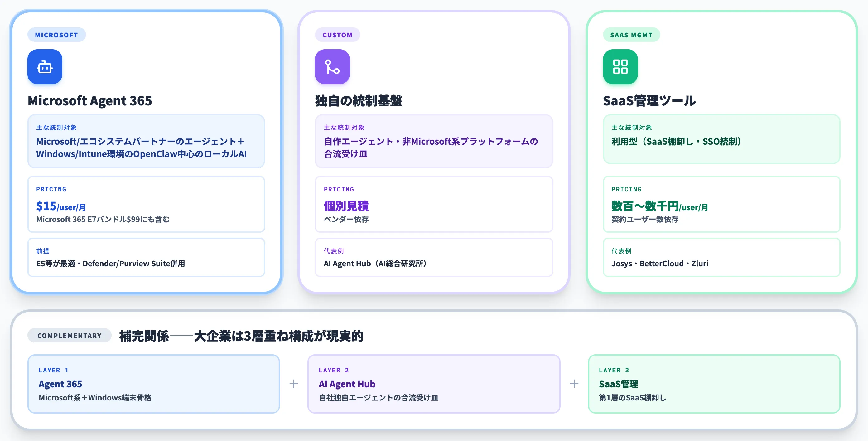
Task: Select the COMPLEMENTARY badge
Action: click(70, 336)
